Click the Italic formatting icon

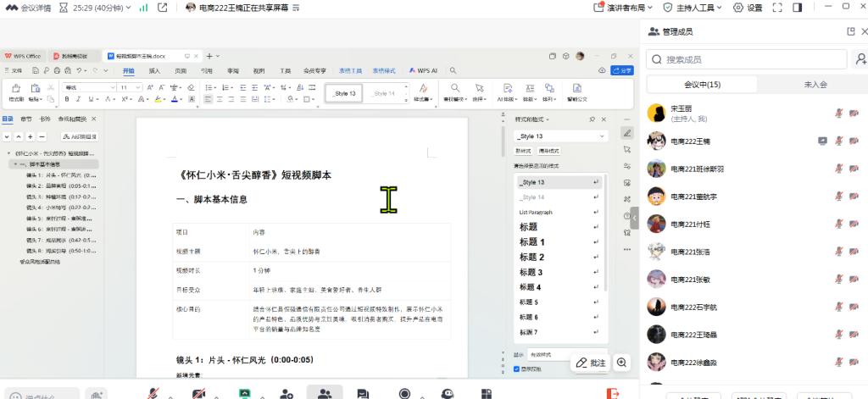79,99
